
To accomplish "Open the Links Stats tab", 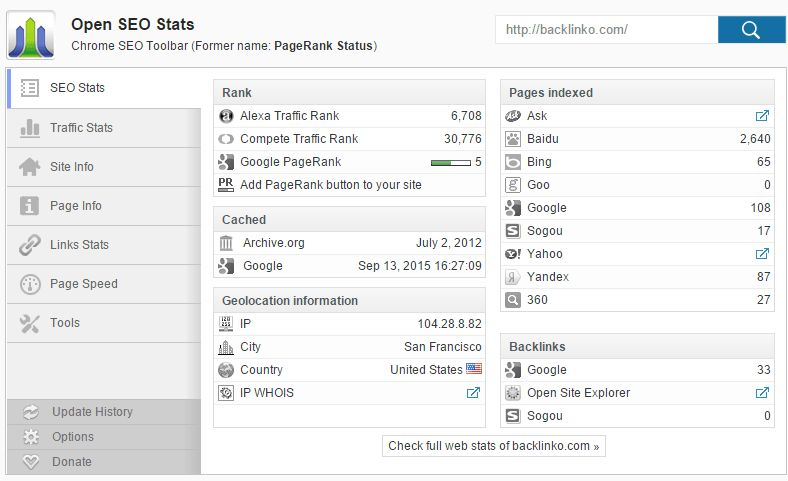I will (x=104, y=245).
